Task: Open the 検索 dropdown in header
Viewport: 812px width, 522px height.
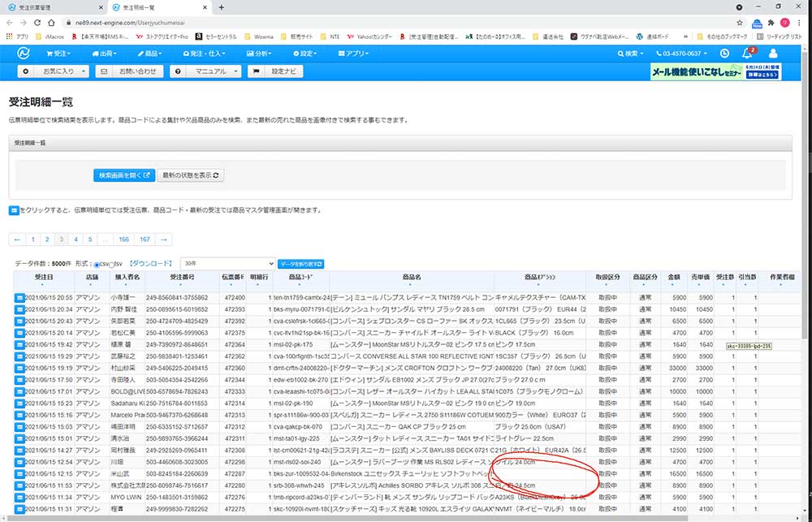Action: 630,54
